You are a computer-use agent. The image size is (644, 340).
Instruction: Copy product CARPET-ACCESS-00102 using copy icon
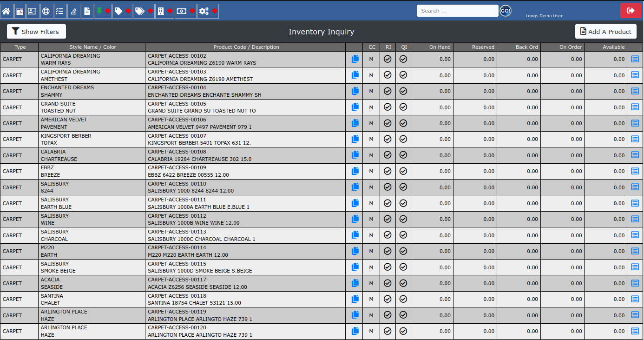(355, 59)
